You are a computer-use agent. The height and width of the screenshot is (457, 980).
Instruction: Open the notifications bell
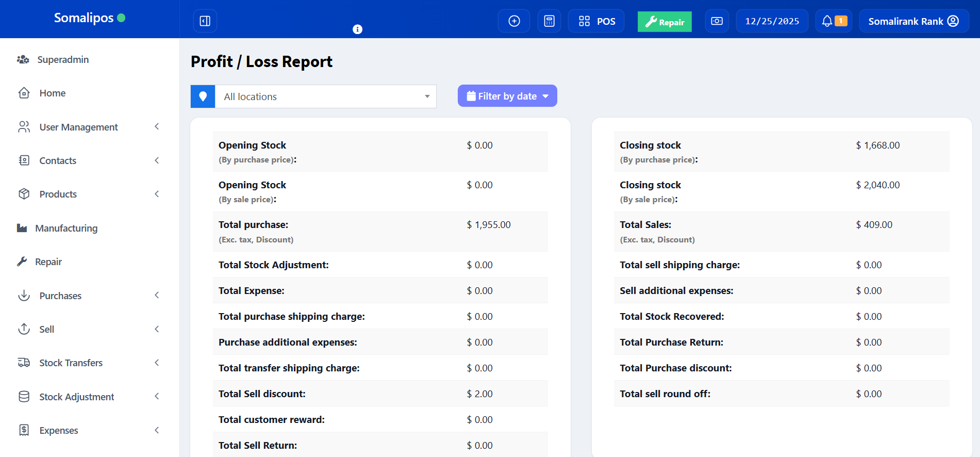point(833,21)
